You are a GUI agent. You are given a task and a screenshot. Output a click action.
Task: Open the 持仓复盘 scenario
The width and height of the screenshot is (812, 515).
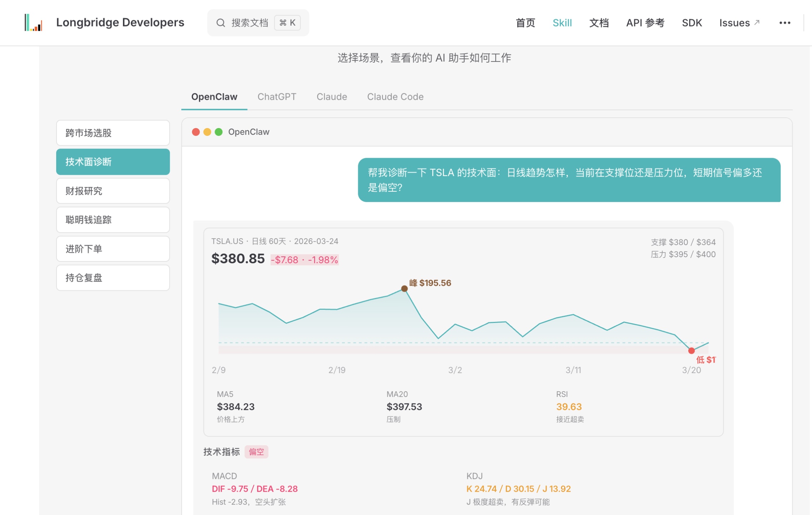click(x=113, y=278)
